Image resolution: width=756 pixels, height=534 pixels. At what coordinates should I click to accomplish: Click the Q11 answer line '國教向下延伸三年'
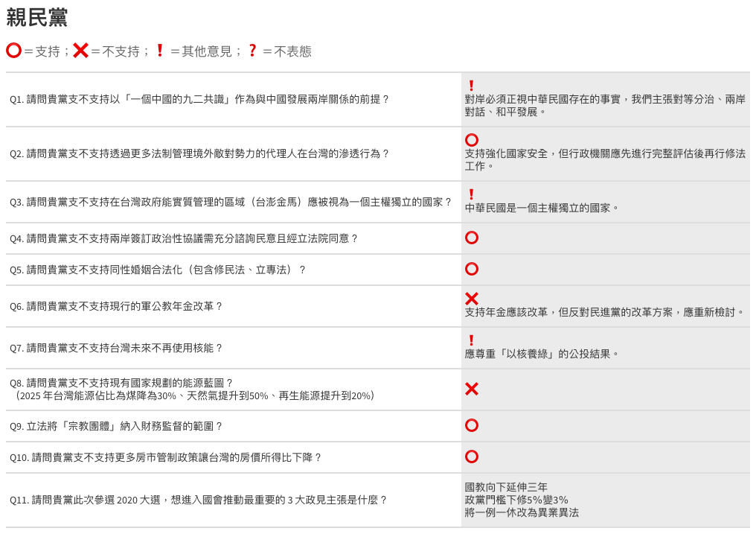tap(506, 488)
